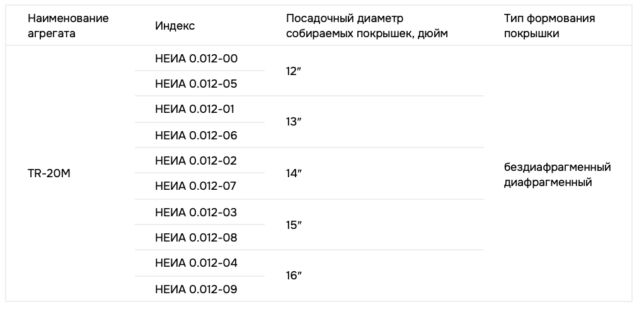Viewport: 644px width, 309px height.
Task: Select index НЕИА 0.012-08
Action: point(196,238)
